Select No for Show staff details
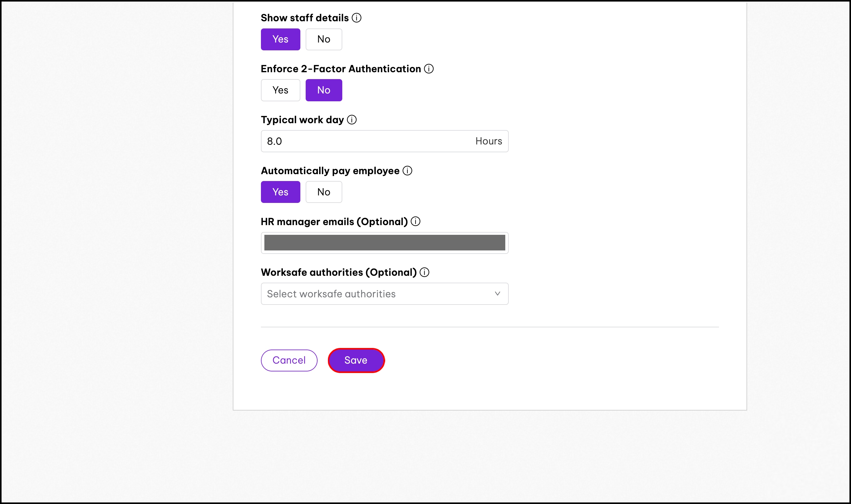This screenshot has height=504, width=851. tap(324, 39)
